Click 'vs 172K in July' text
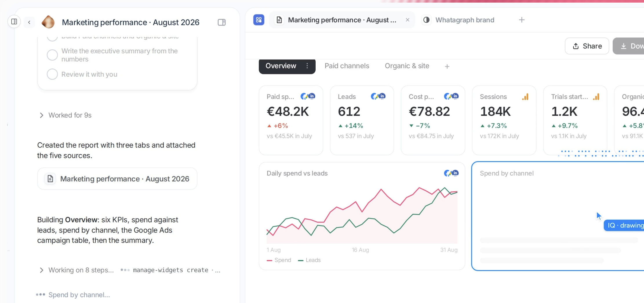644x303 pixels. pyautogui.click(x=499, y=136)
